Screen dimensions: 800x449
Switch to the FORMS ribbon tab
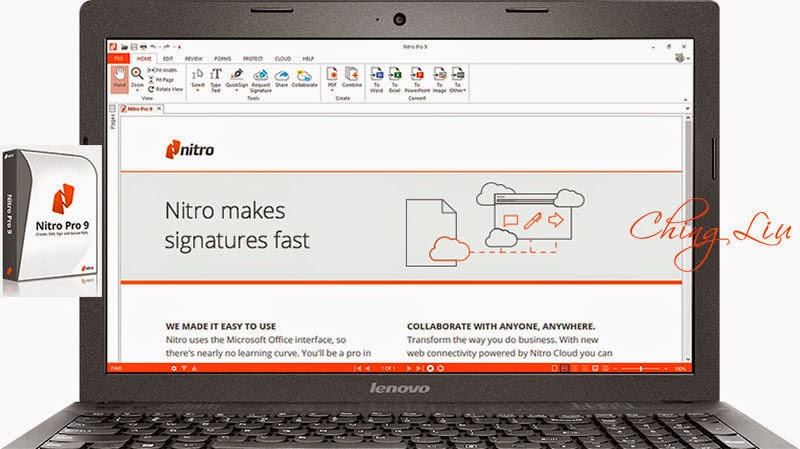(x=222, y=59)
